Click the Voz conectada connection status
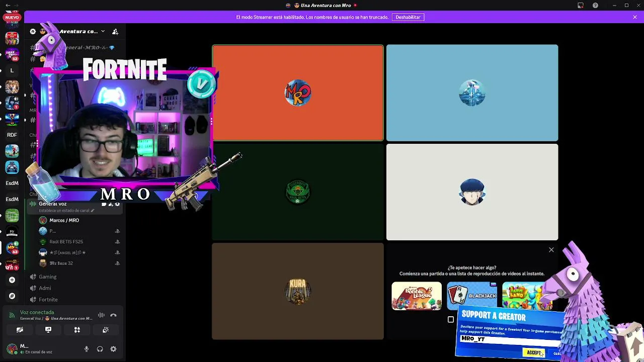This screenshot has width=644, height=362. coord(37,312)
